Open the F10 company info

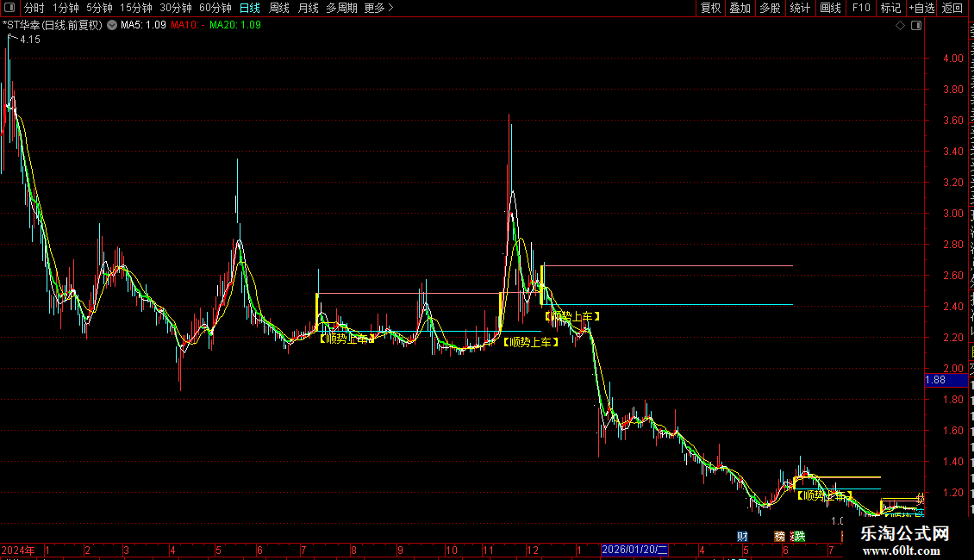click(861, 8)
